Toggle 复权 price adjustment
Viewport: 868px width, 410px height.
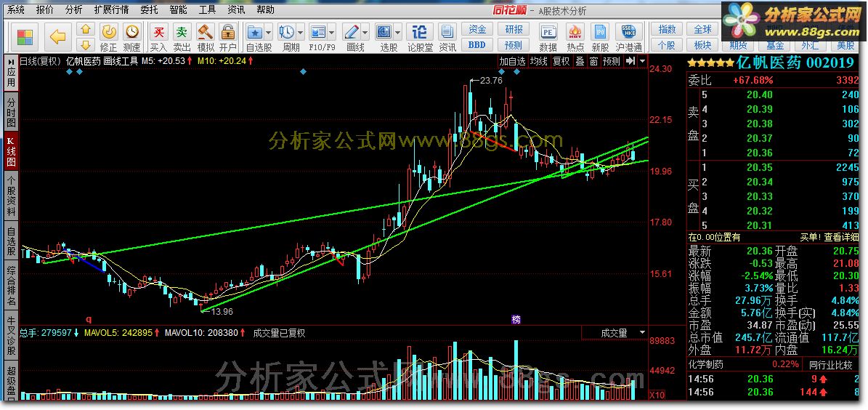pos(561,61)
